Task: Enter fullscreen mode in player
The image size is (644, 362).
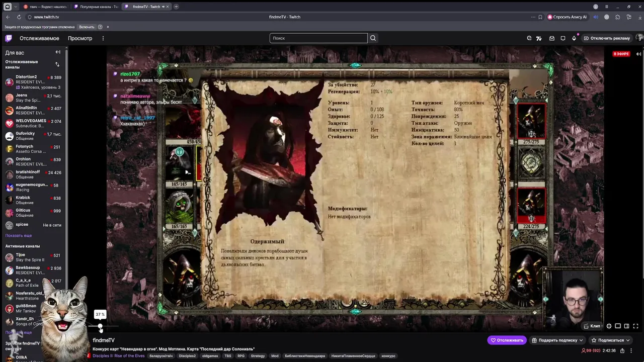Action: tap(635, 326)
